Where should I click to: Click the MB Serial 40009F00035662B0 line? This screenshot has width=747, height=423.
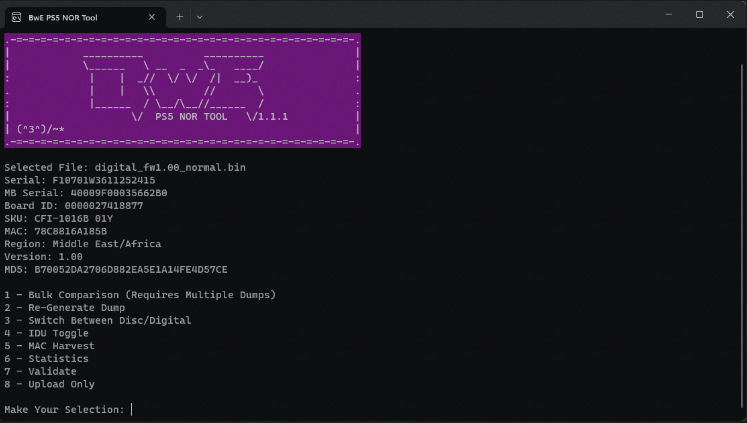[x=86, y=193]
